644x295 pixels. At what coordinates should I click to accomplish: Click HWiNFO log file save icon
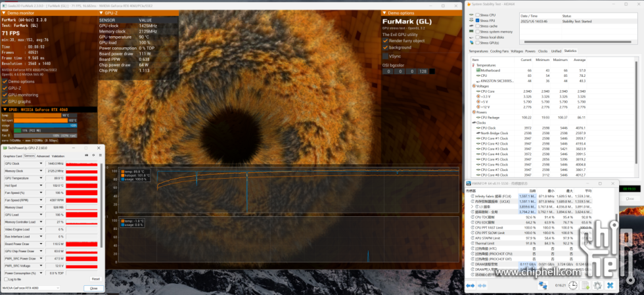coord(586,285)
